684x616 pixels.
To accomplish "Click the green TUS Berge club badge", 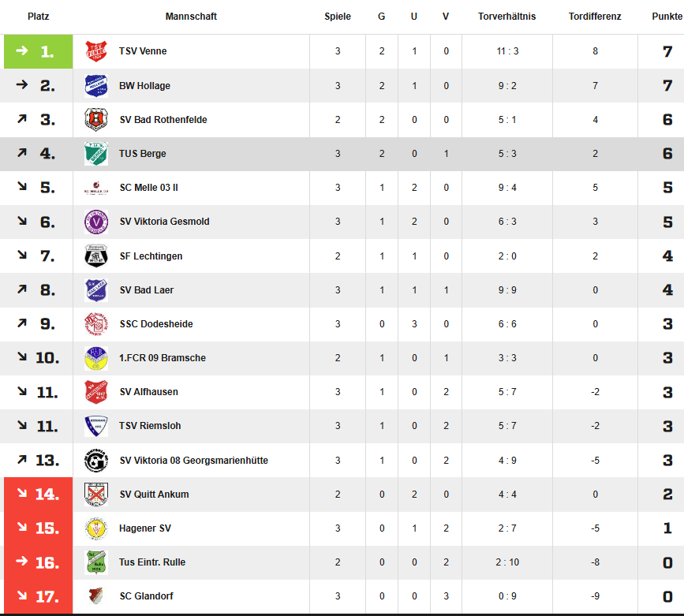I will click(96, 154).
